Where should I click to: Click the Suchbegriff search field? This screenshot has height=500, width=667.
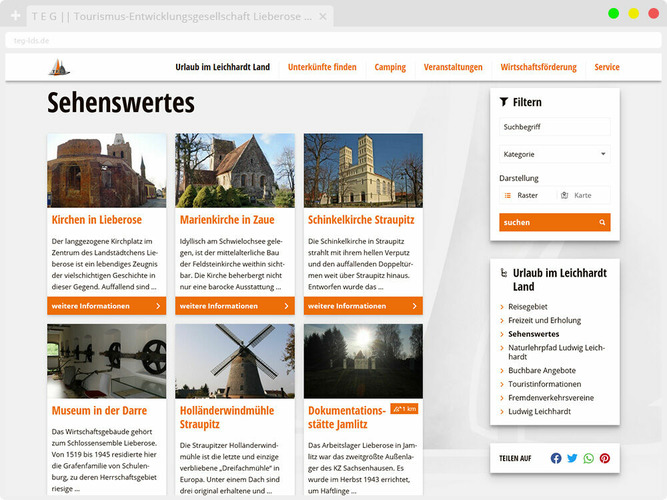[x=554, y=127]
